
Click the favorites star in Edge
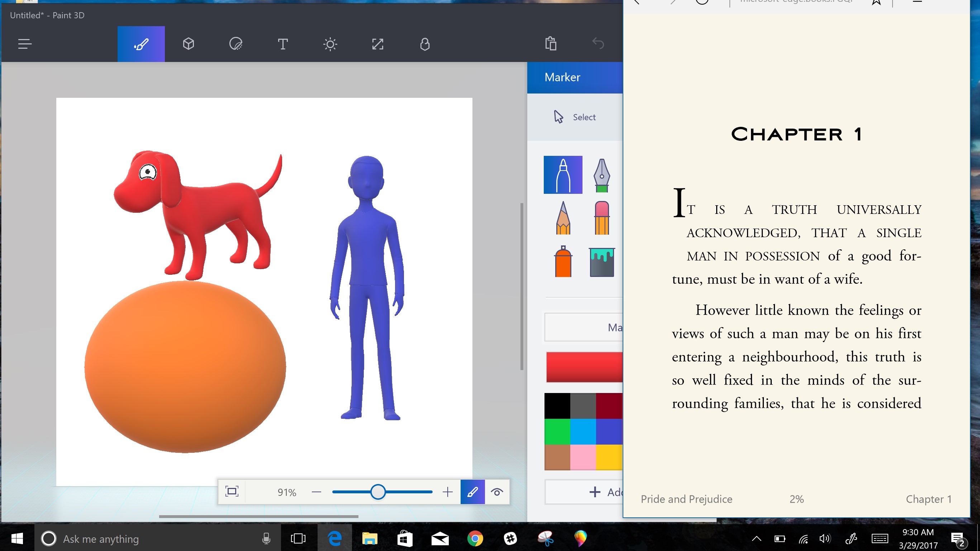coord(876,2)
